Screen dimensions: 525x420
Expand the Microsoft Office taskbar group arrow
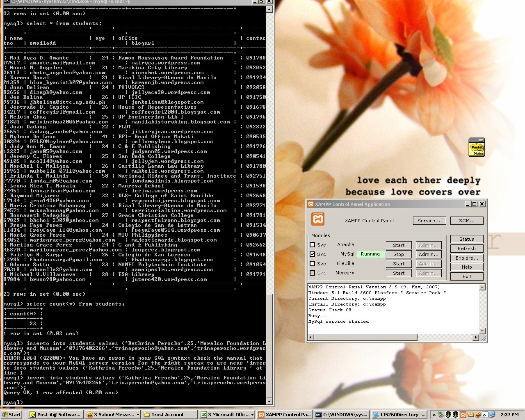click(x=252, y=415)
